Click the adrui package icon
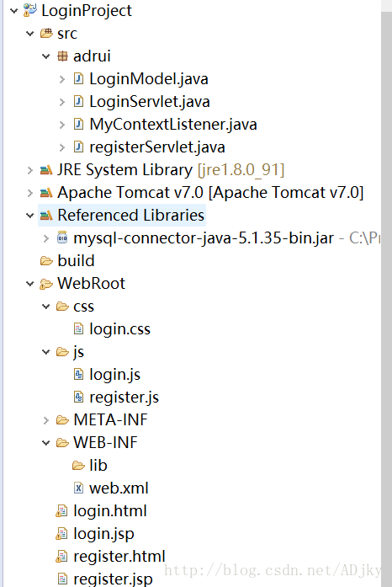Viewport: 392px width, 587px height. 62,56
